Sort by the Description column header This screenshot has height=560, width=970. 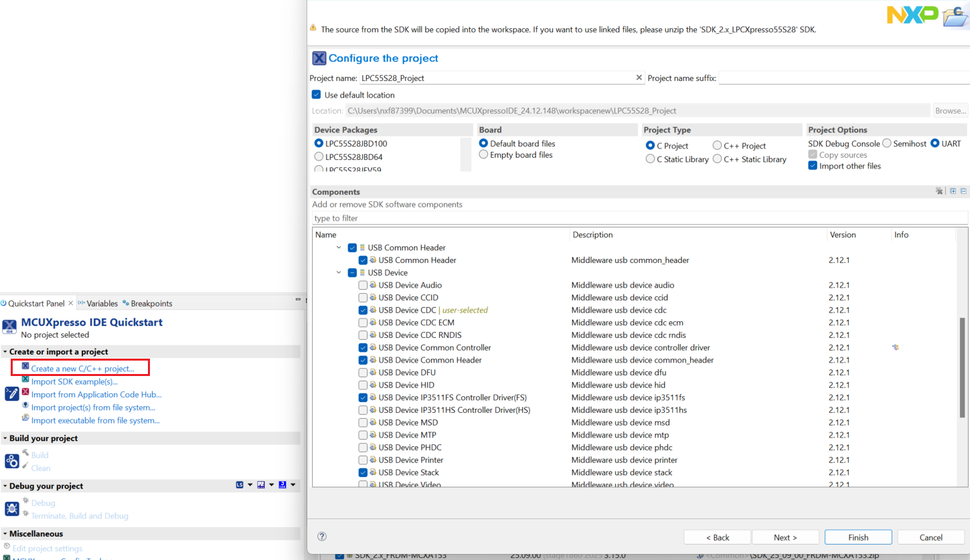(698, 235)
